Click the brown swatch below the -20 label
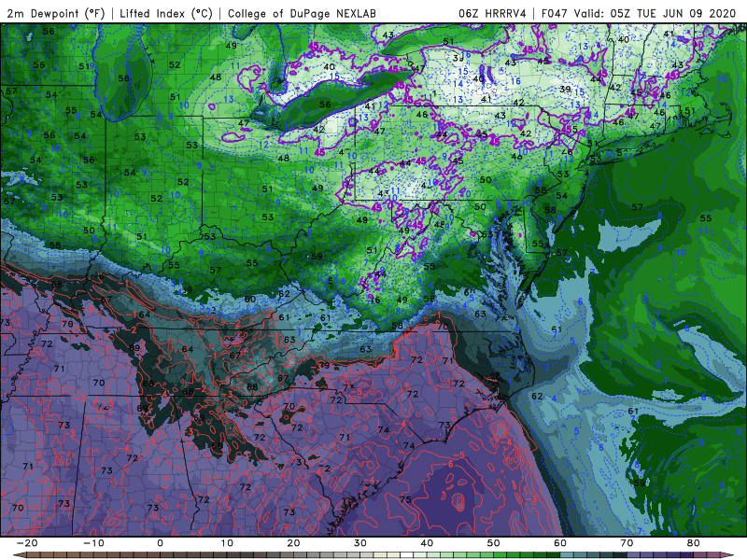 coord(34,554)
